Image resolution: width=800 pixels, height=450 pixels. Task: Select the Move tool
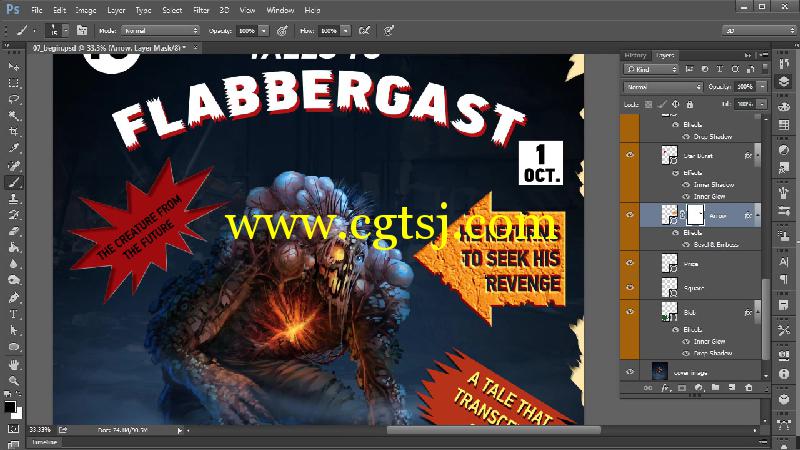(x=14, y=67)
